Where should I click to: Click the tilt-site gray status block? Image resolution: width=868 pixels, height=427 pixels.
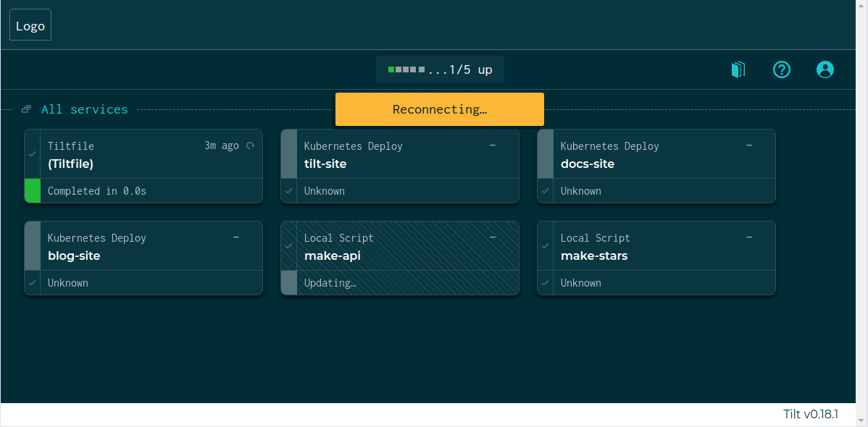pyautogui.click(x=289, y=153)
